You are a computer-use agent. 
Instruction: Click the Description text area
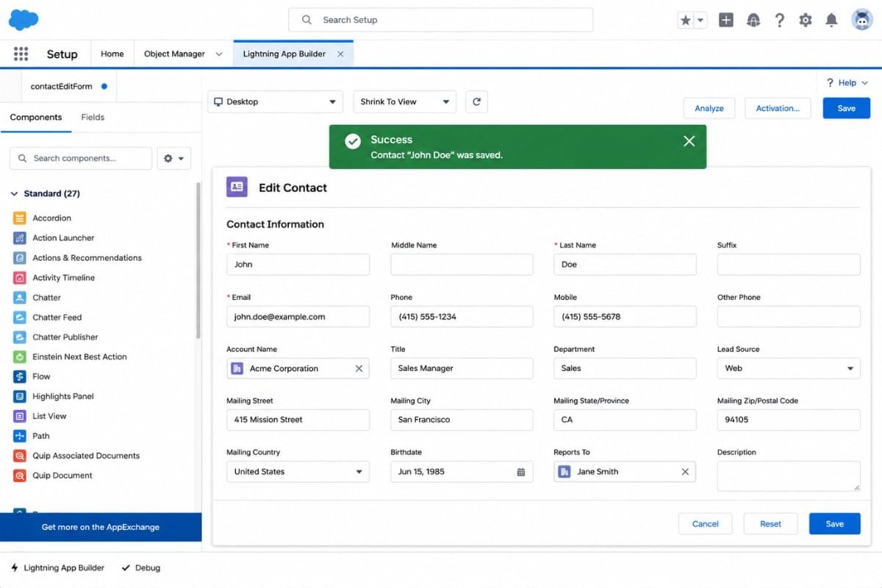789,476
